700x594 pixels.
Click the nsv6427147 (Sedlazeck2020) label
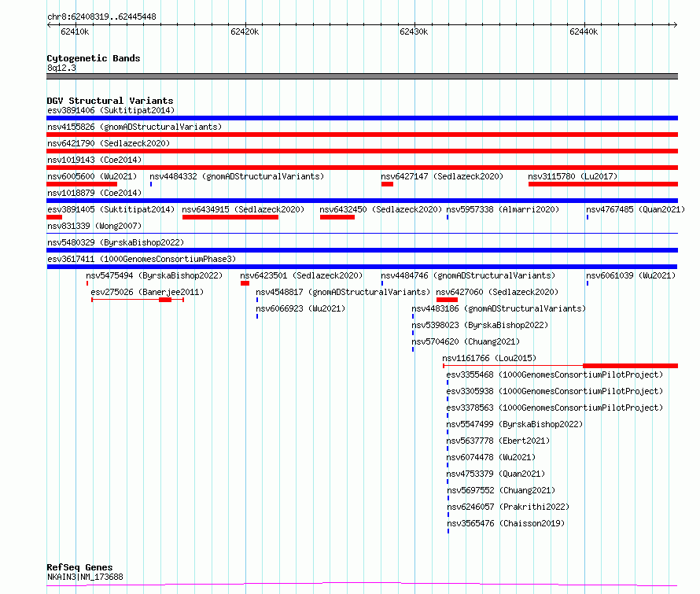[x=442, y=176]
